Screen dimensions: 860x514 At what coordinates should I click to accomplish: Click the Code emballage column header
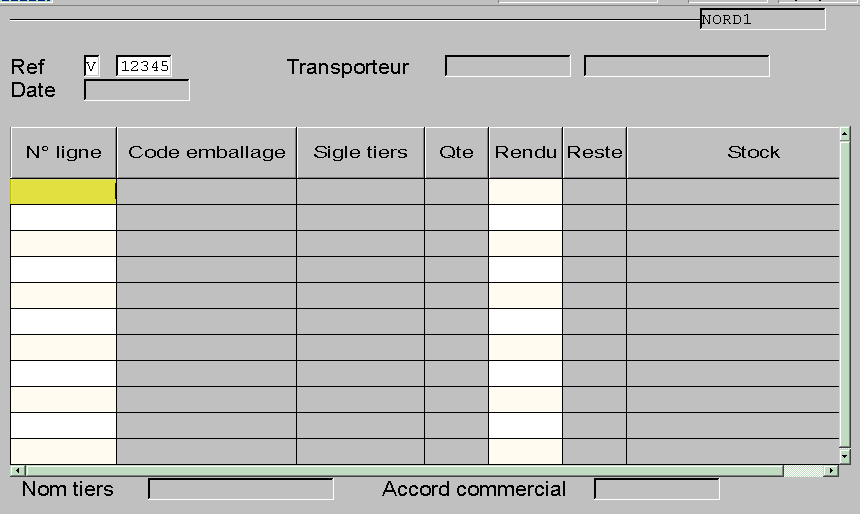tap(207, 152)
